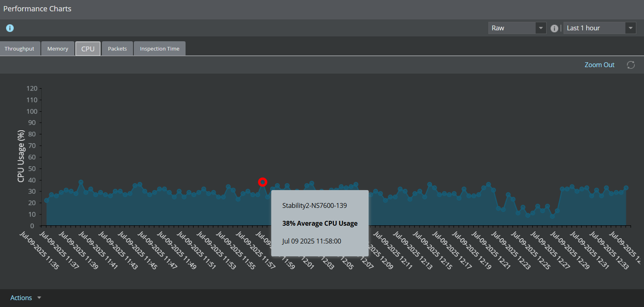
Task: Click the blue info icon below Performance Charts
Action: pos(10,28)
